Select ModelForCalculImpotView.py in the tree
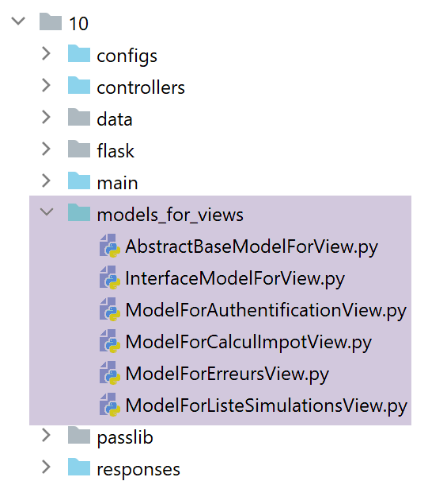Image resolution: width=428 pixels, height=481 pixels. [x=248, y=343]
